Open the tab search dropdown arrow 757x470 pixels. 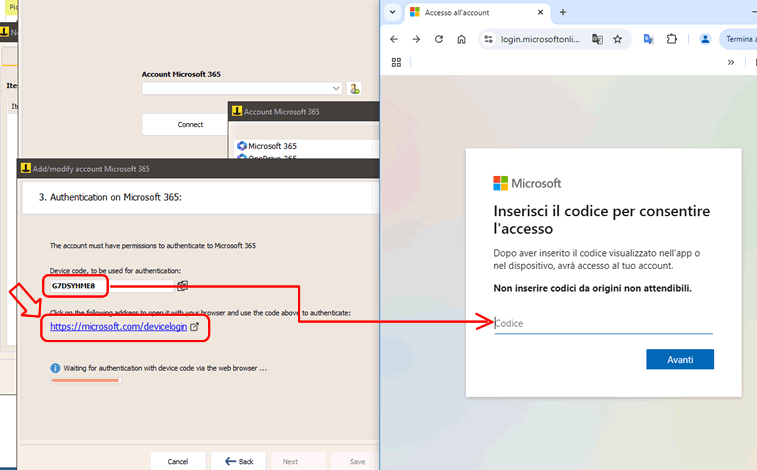click(x=393, y=13)
